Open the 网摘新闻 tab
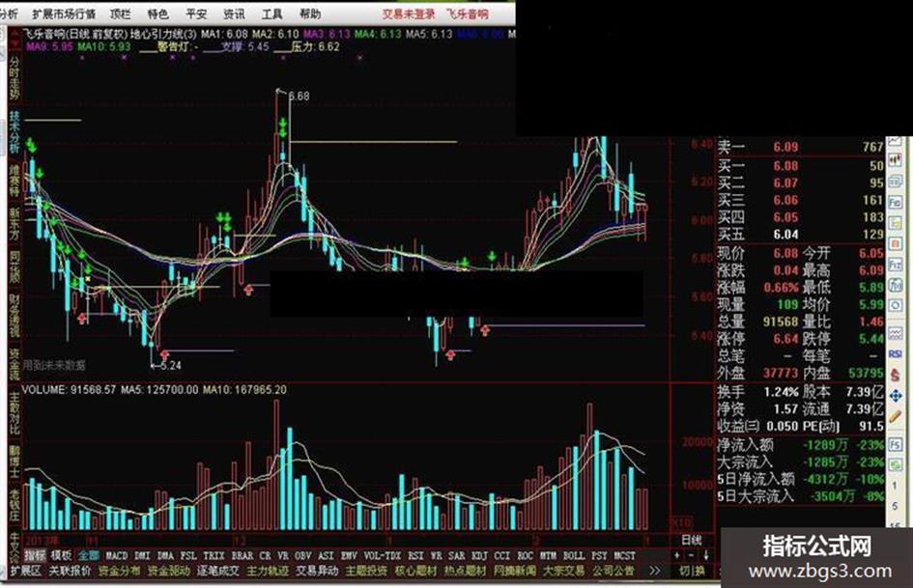The image size is (913, 588). click(515, 571)
